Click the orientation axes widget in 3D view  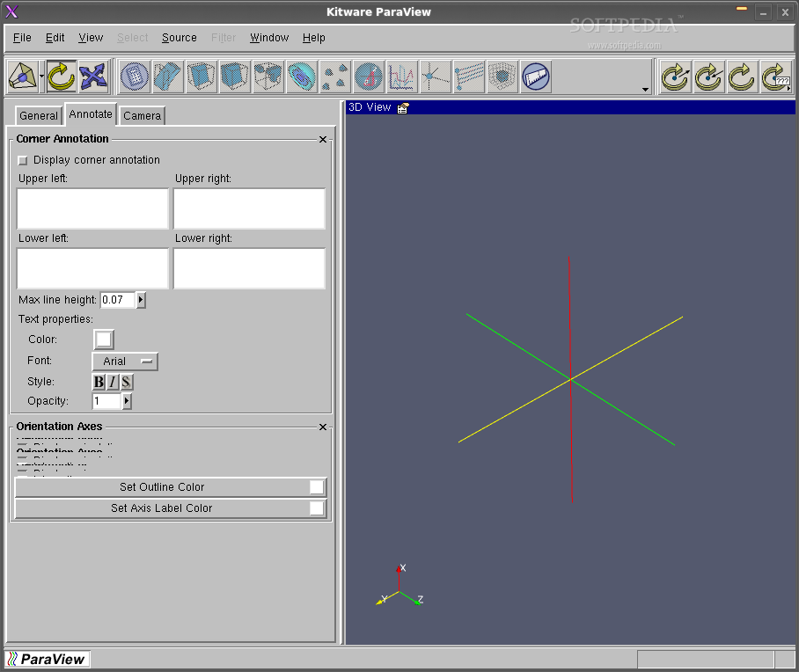pyautogui.click(x=400, y=586)
